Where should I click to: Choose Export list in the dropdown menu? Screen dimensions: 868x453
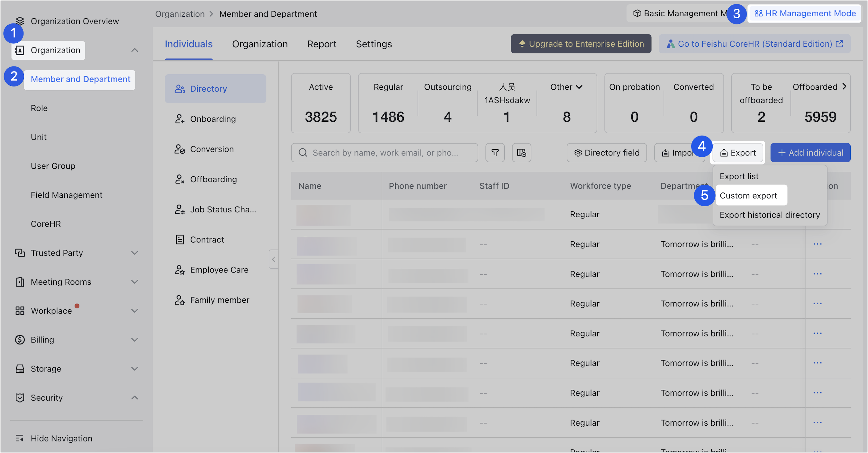tap(739, 176)
